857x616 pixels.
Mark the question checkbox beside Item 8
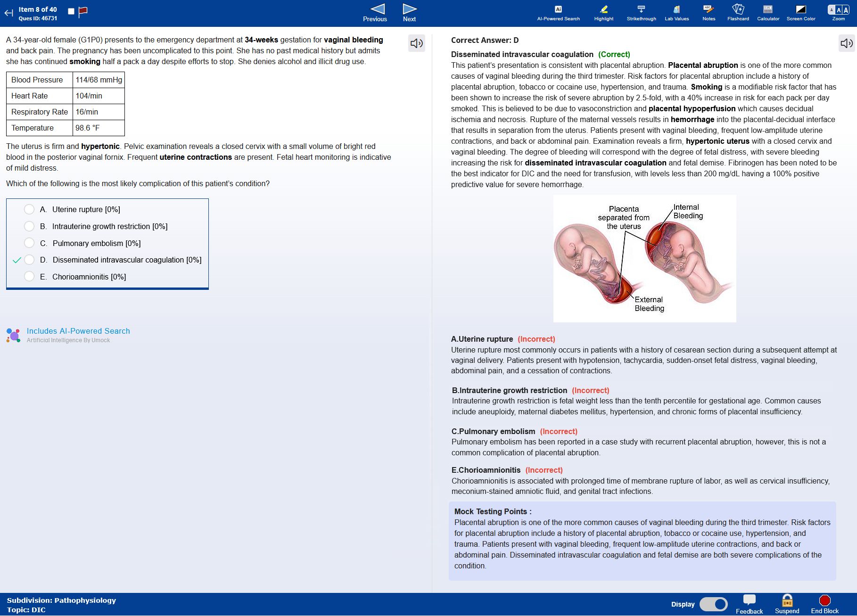click(71, 11)
